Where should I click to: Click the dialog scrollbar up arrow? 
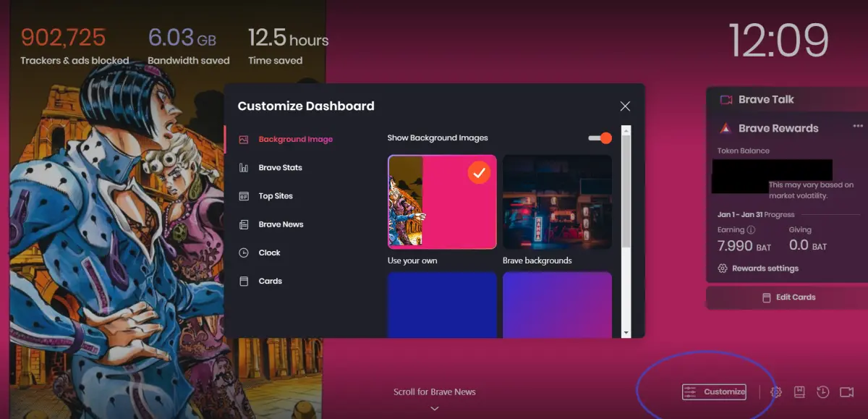point(626,130)
